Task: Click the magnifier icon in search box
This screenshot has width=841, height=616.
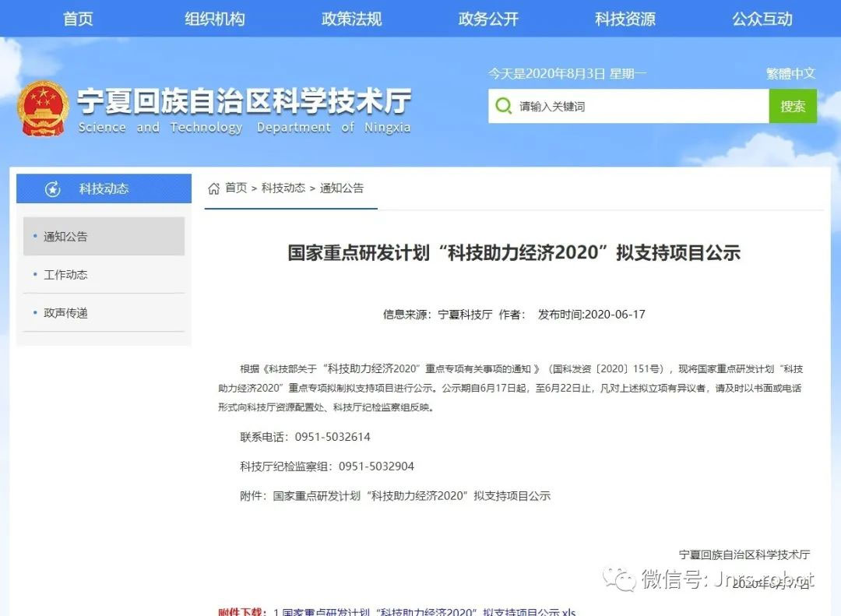Action: tap(504, 106)
